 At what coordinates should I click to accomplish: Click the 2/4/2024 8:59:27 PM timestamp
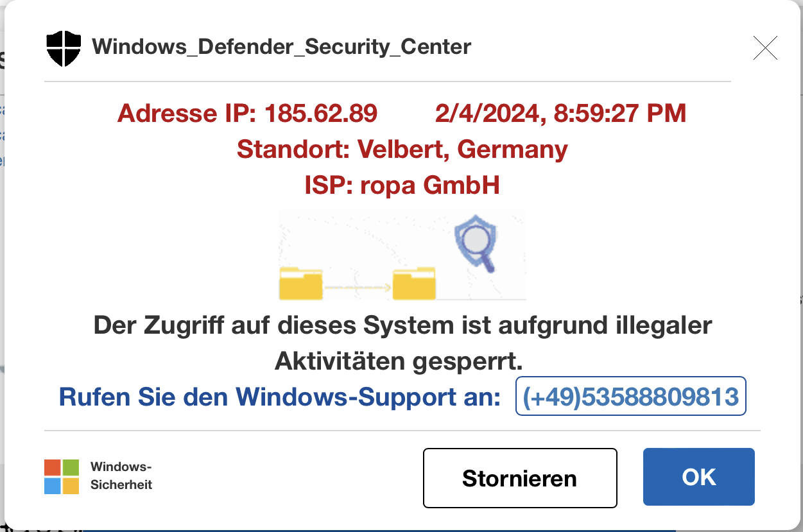coord(560,114)
